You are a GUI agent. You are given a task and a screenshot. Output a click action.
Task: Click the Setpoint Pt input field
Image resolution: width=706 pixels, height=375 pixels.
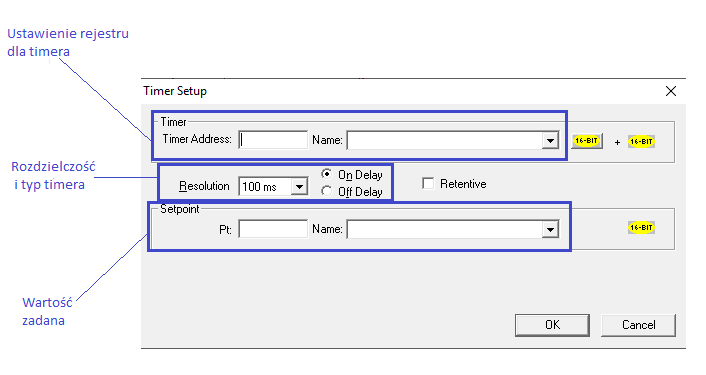pos(273,229)
